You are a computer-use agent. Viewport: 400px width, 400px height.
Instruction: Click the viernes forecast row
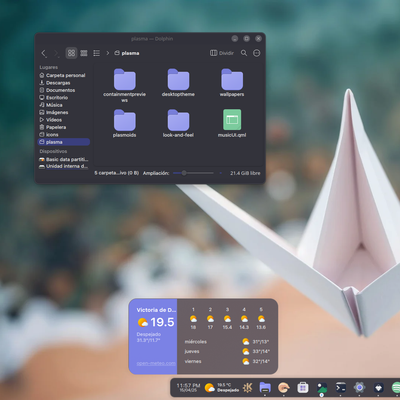tap(227, 361)
